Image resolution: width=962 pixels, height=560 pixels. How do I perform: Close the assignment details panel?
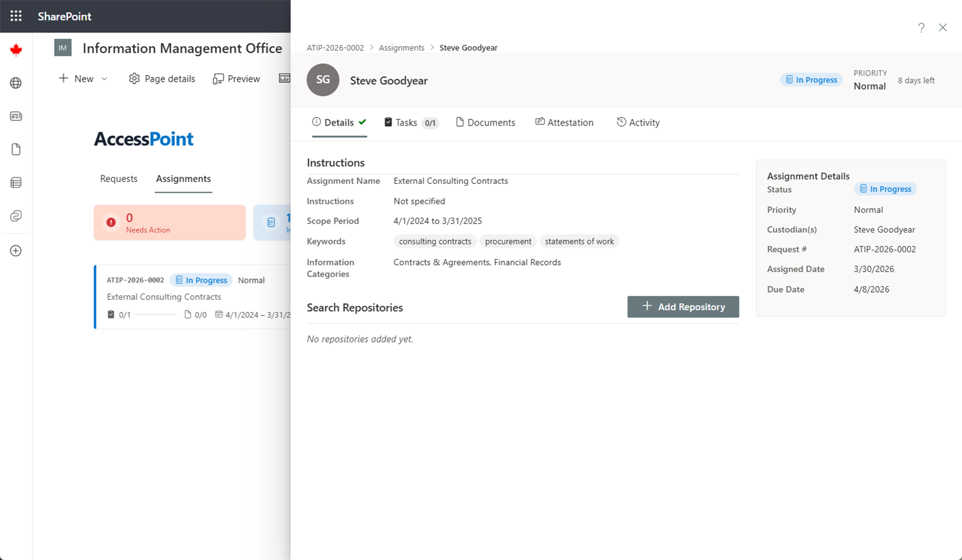(943, 28)
